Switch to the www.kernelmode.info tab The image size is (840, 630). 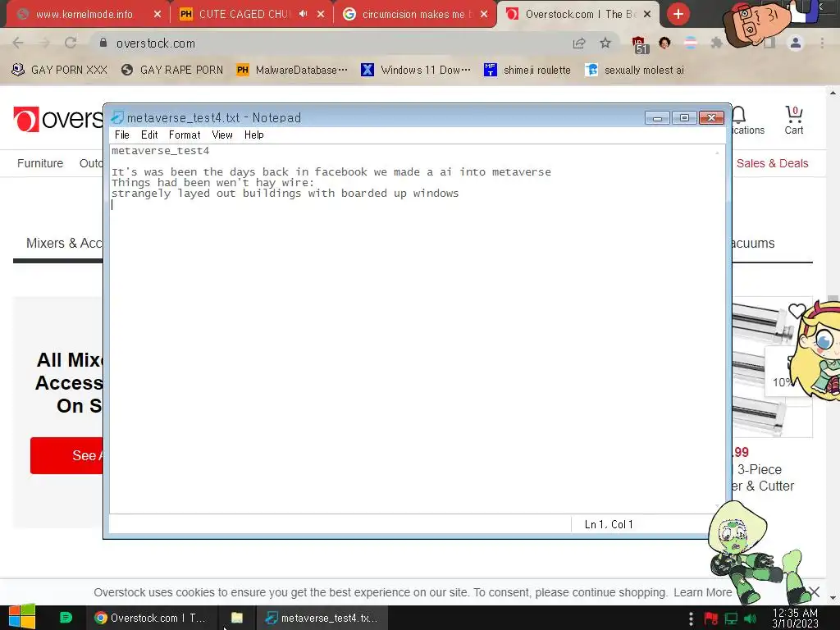pos(85,15)
